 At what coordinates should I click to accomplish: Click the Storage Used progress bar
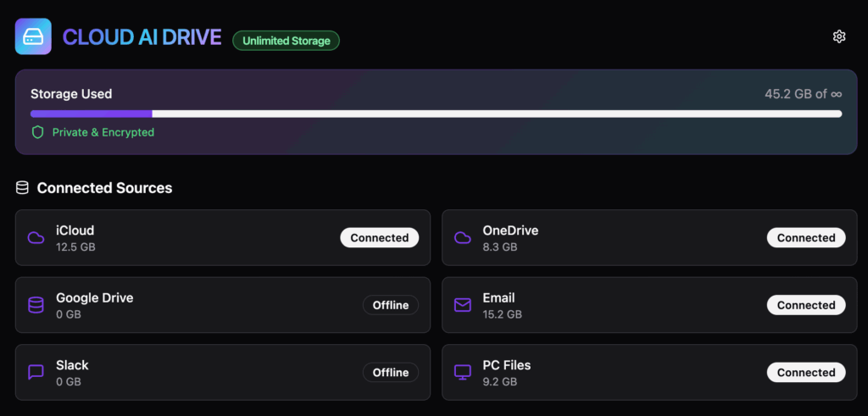click(436, 114)
